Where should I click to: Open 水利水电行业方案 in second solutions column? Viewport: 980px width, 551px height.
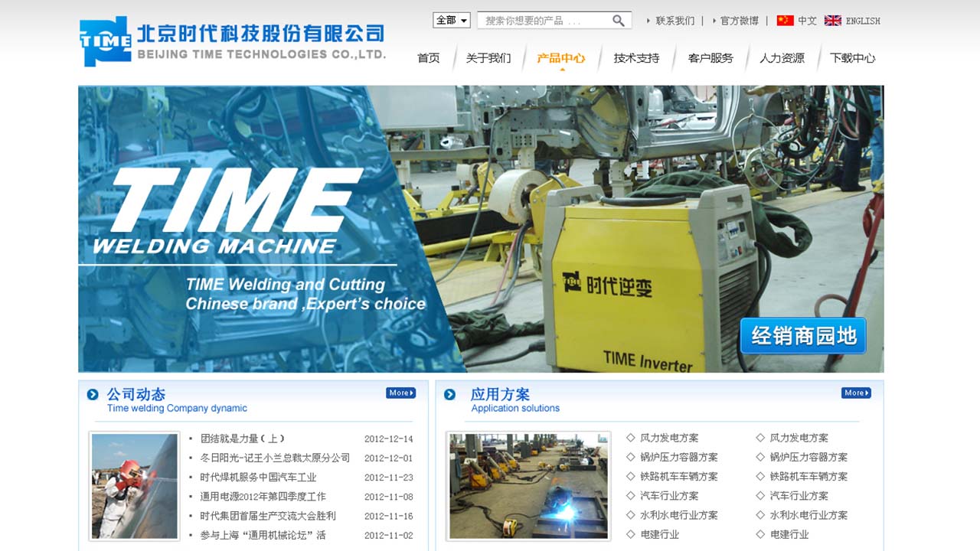808,515
